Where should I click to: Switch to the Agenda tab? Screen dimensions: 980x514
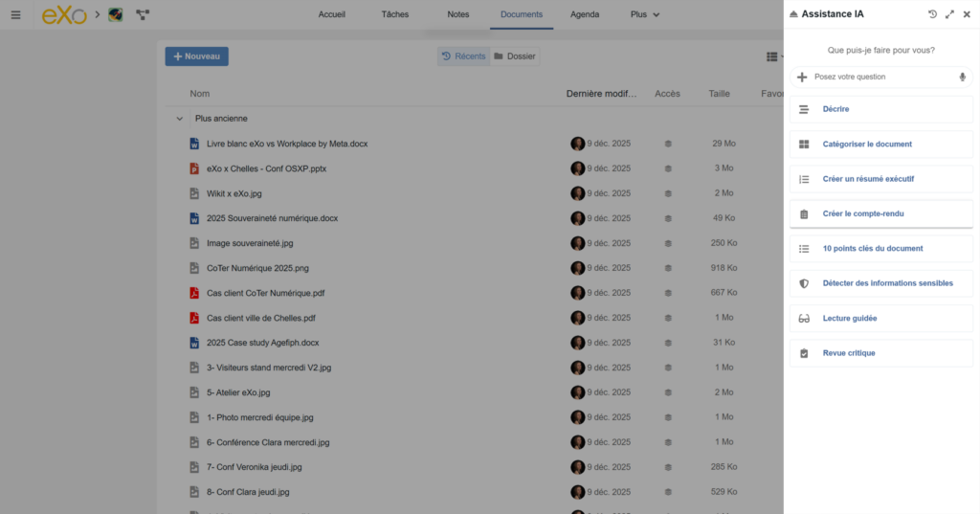pyautogui.click(x=585, y=14)
